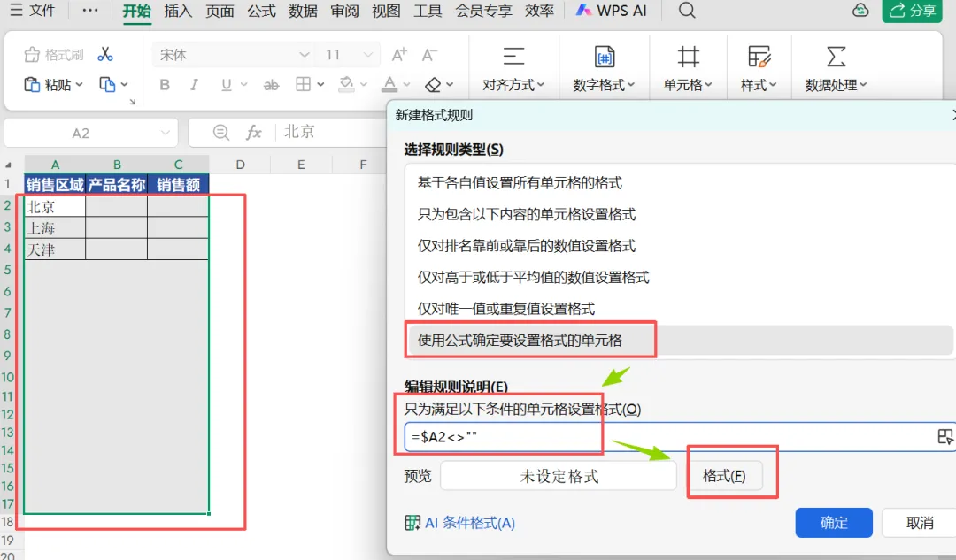Click the select-all corner triangle
The height and width of the screenshot is (560, 956).
[x=9, y=165]
